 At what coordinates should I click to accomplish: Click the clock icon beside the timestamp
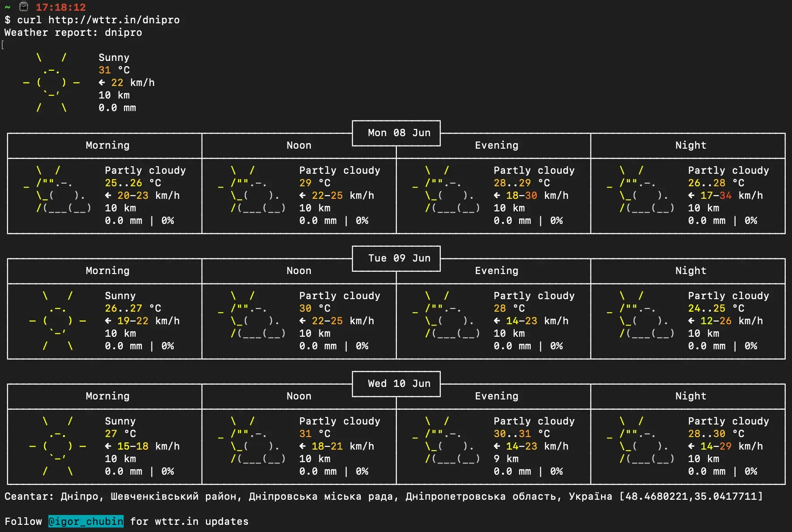click(x=24, y=7)
